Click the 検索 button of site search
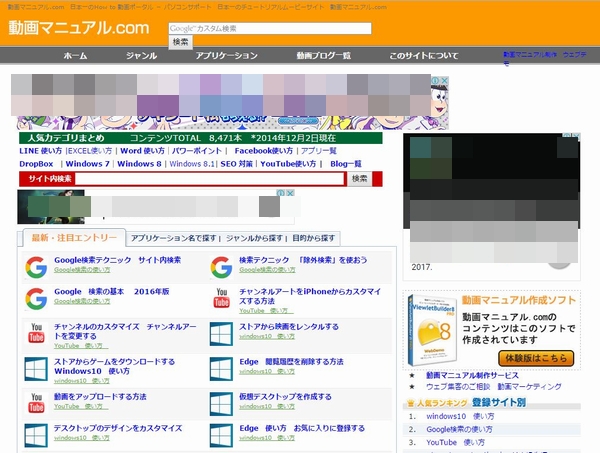The height and width of the screenshot is (453, 600). (359, 179)
